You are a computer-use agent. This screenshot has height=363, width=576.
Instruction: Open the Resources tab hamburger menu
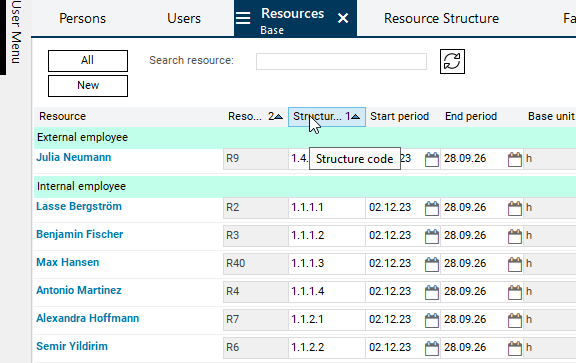point(243,18)
